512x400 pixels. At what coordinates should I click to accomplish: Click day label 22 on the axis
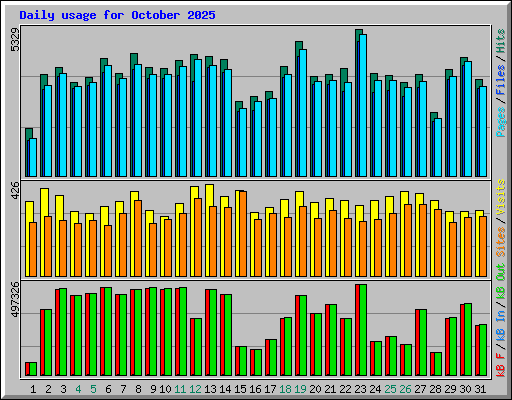coord(345,389)
